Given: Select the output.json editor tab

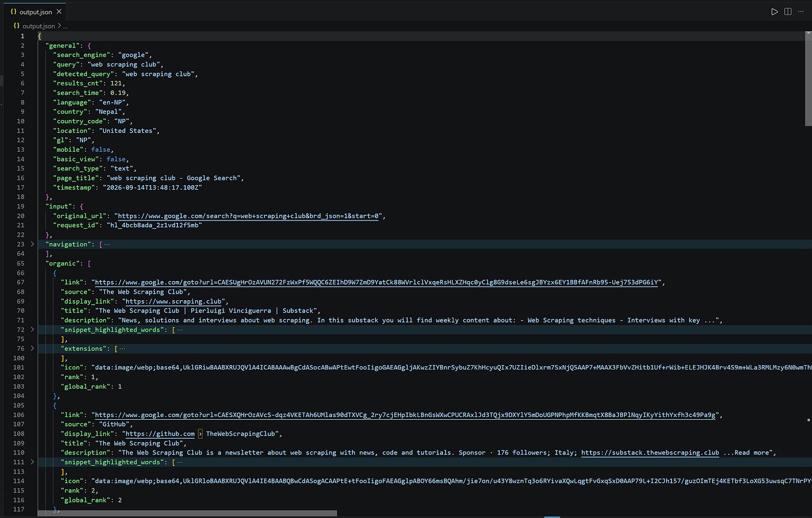Looking at the screenshot, I should 36,12.
